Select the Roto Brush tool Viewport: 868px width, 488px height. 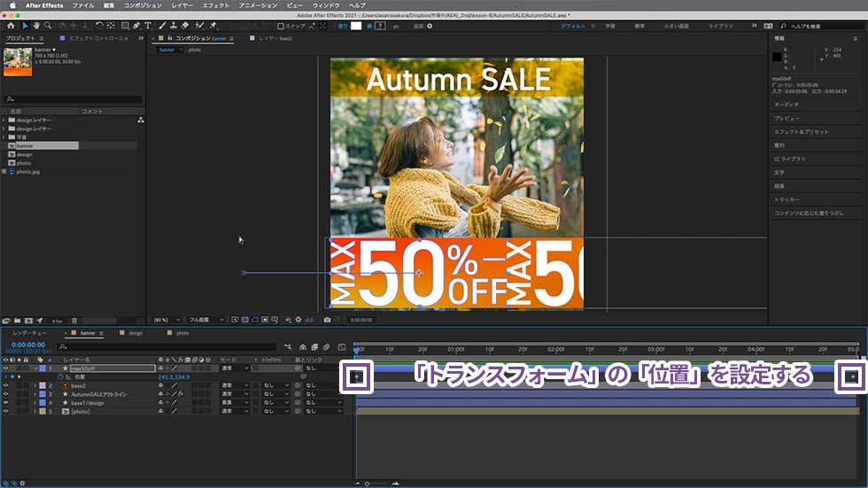(x=199, y=26)
